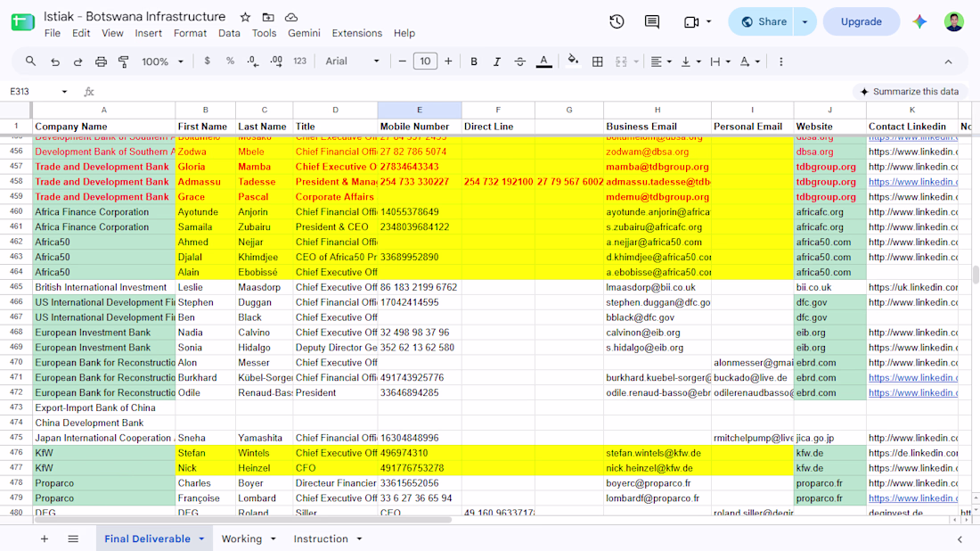Toggle bold formatting
The width and height of the screenshot is (980, 551).
click(x=474, y=62)
